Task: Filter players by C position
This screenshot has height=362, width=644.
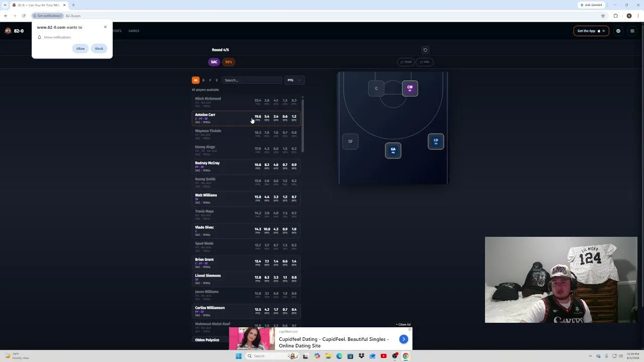Action: (x=217, y=80)
